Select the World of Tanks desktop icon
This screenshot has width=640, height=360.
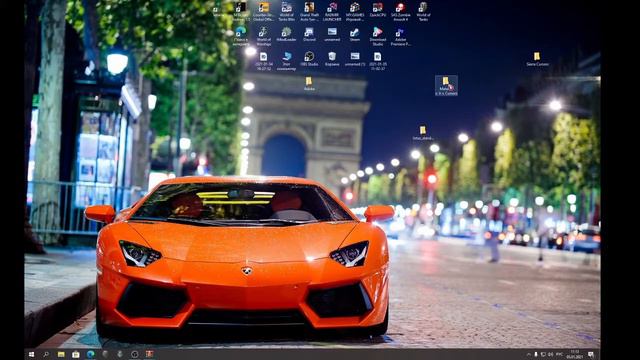tap(423, 11)
